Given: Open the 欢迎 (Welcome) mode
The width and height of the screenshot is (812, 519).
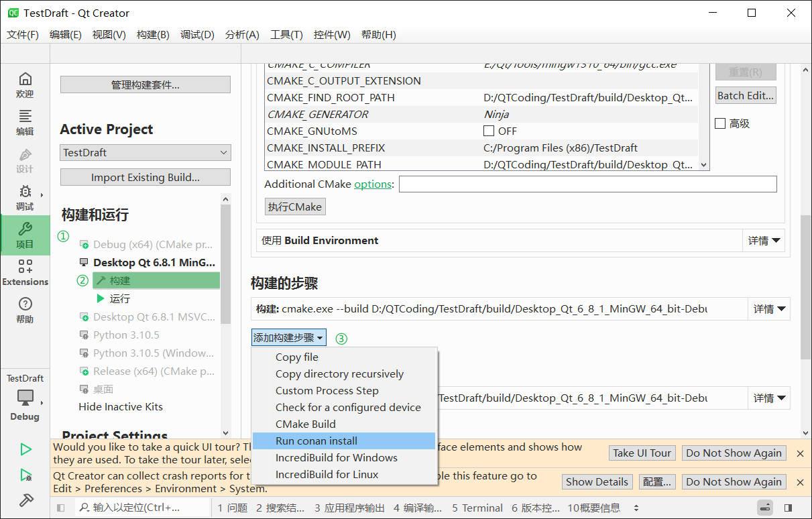Looking at the screenshot, I should click(24, 84).
